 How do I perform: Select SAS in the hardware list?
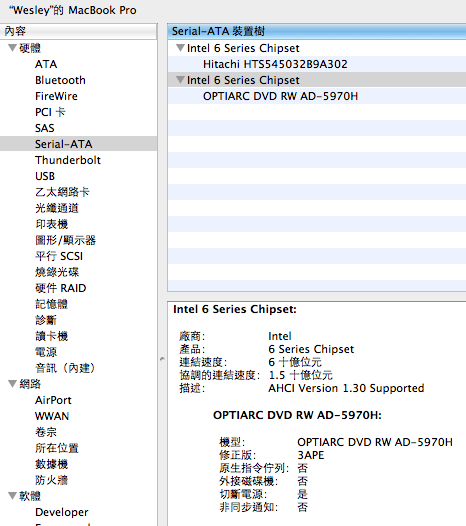pos(45,128)
